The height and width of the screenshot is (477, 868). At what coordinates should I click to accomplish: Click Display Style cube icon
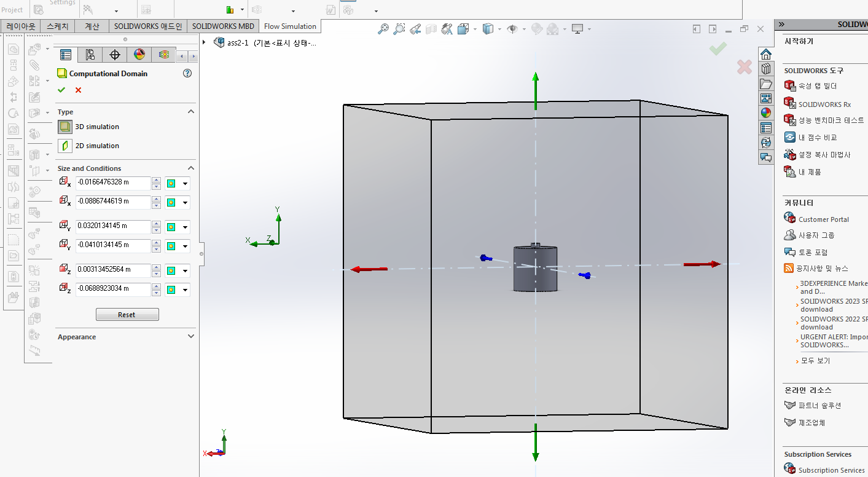tap(488, 29)
